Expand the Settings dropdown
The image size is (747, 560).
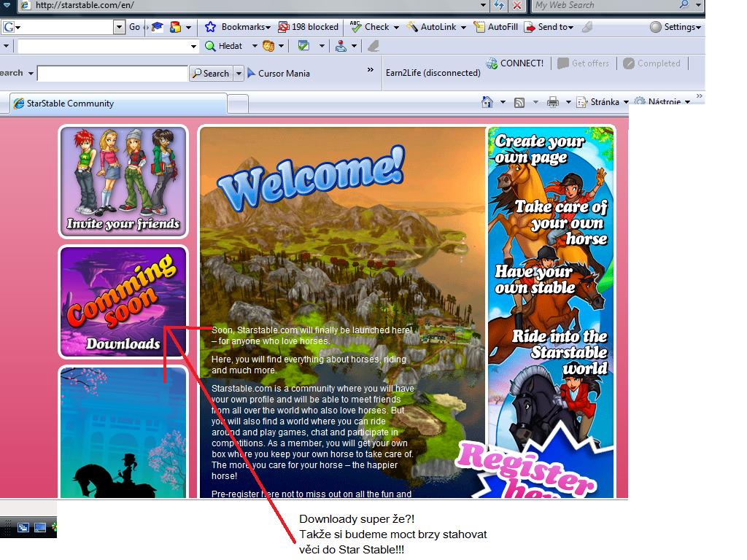click(x=698, y=28)
